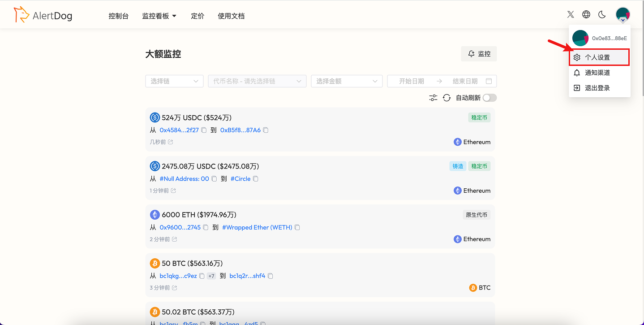The height and width of the screenshot is (325, 644).
Task: Click the 稳定币 tag on the USDC transfer
Action: (x=479, y=117)
